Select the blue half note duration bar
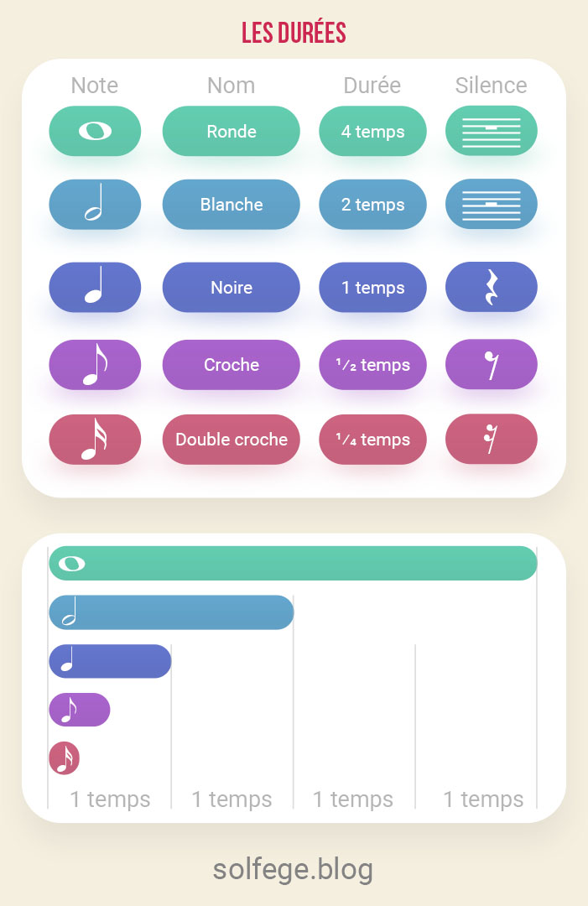The image size is (588, 906). 172,612
